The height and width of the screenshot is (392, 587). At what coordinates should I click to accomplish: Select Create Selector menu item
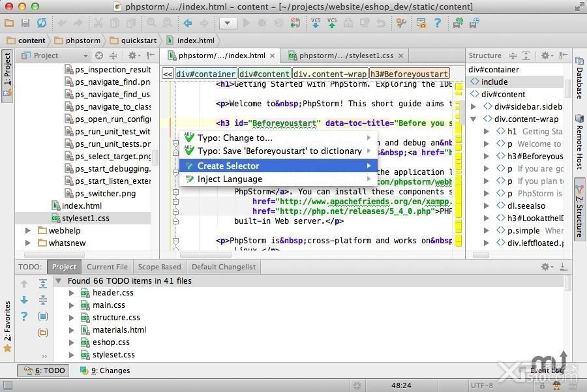pos(278,166)
